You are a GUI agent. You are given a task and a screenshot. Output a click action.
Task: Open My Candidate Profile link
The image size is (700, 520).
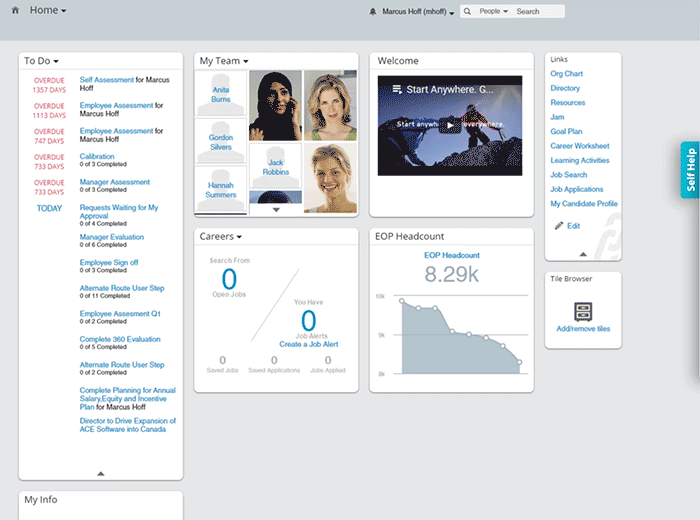click(x=584, y=204)
